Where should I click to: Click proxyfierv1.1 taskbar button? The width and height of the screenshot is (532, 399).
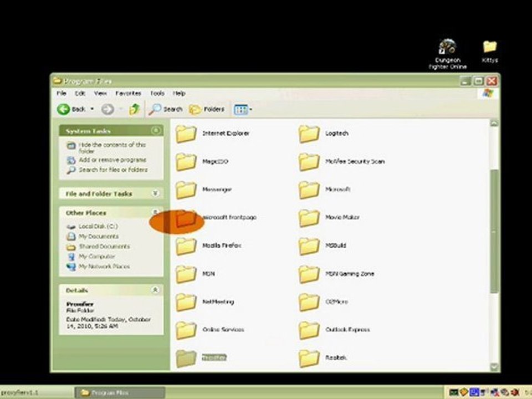click(x=36, y=393)
